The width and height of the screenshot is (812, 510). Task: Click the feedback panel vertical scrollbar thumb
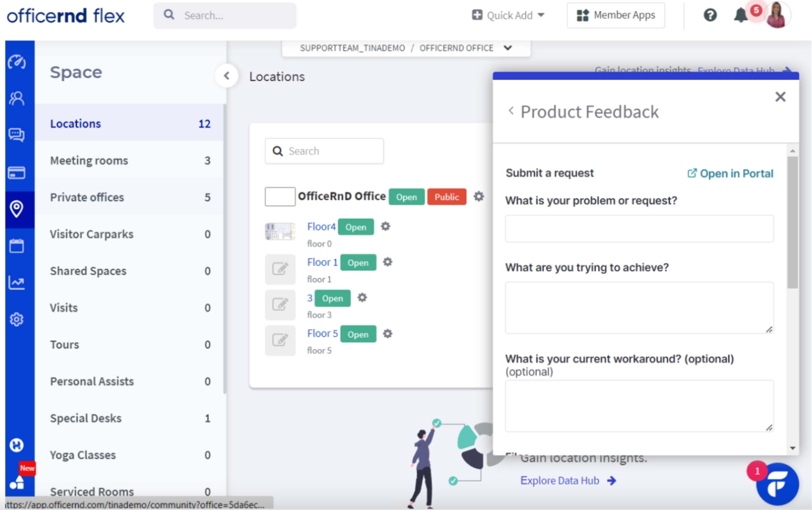pos(792,222)
